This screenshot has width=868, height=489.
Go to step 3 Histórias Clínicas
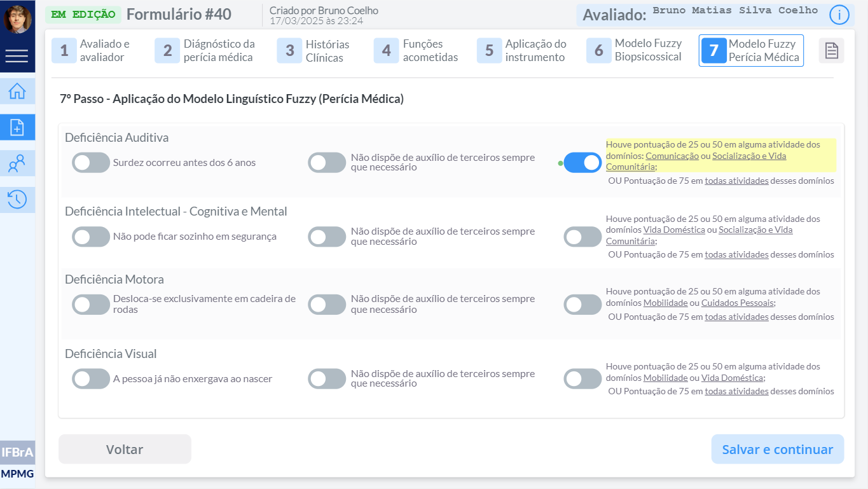tap(314, 51)
